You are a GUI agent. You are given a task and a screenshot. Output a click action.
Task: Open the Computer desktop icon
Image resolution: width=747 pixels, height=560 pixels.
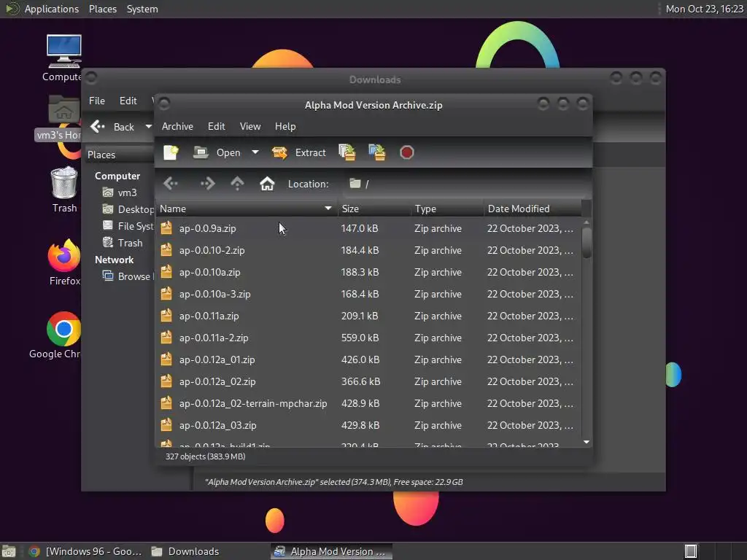(64, 58)
